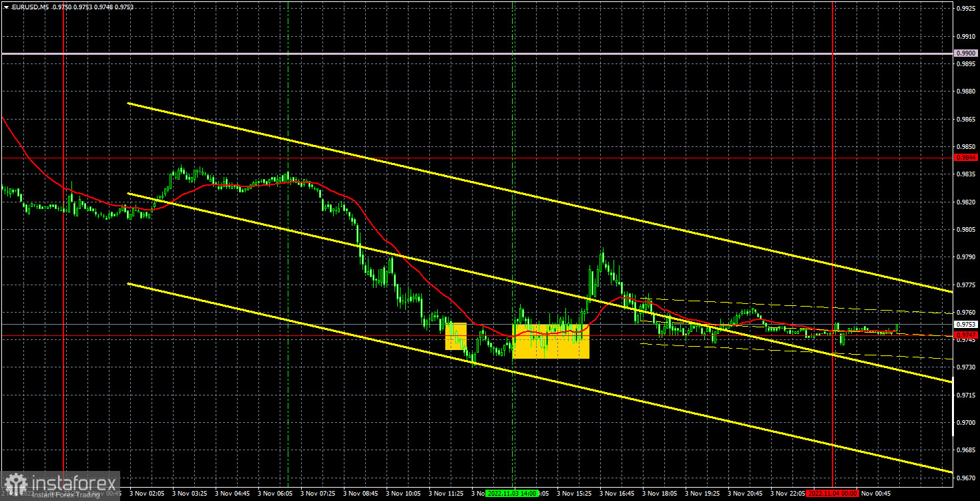
Task: Click the 0.9760 price scale label
Action: pos(966,312)
